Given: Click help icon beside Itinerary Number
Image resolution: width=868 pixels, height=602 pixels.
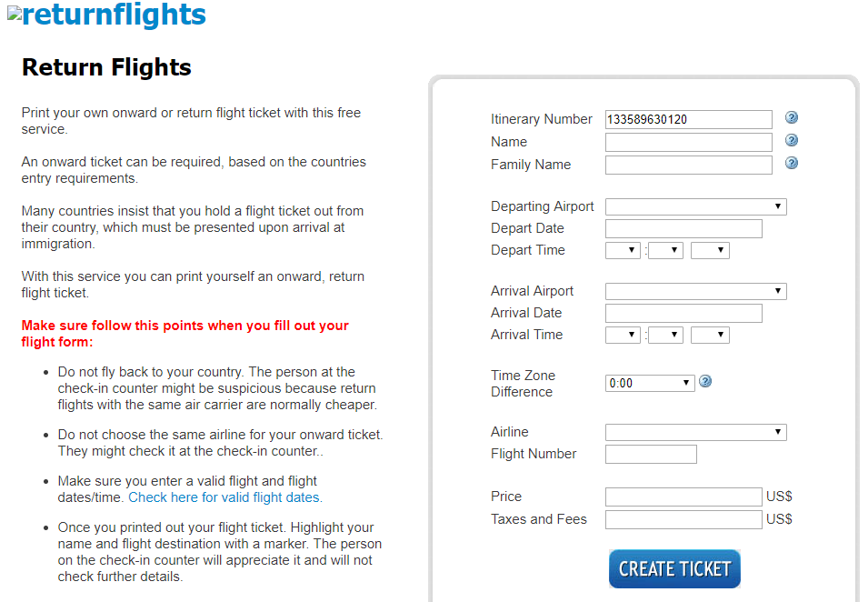Looking at the screenshot, I should point(792,118).
